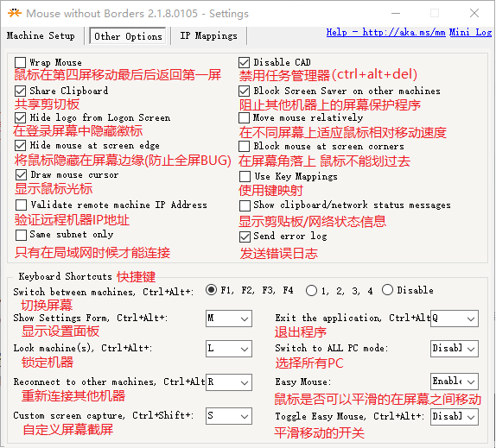The height and width of the screenshot is (448, 496).
Task: Open the Help aka.ms/mm link
Action: [x=385, y=32]
